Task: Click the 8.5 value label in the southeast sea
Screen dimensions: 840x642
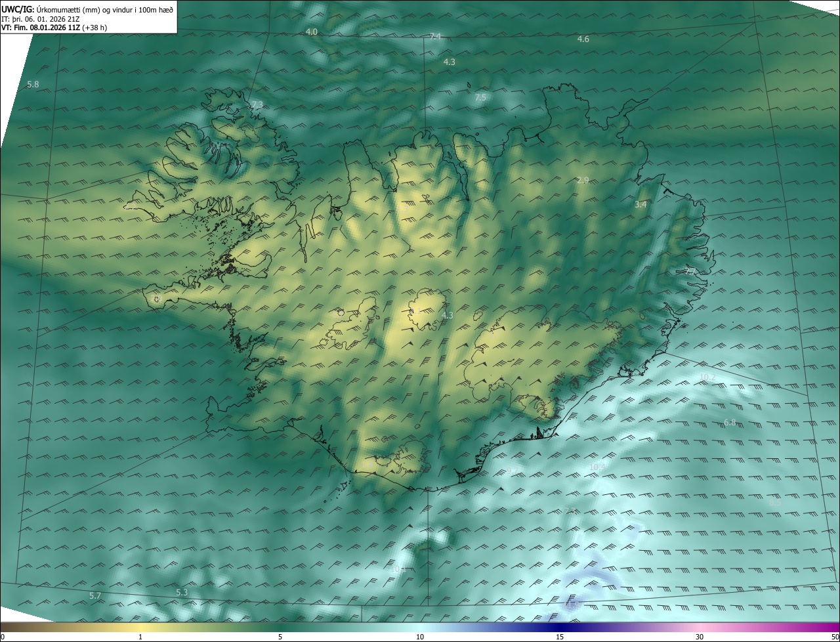Action: 775,502
